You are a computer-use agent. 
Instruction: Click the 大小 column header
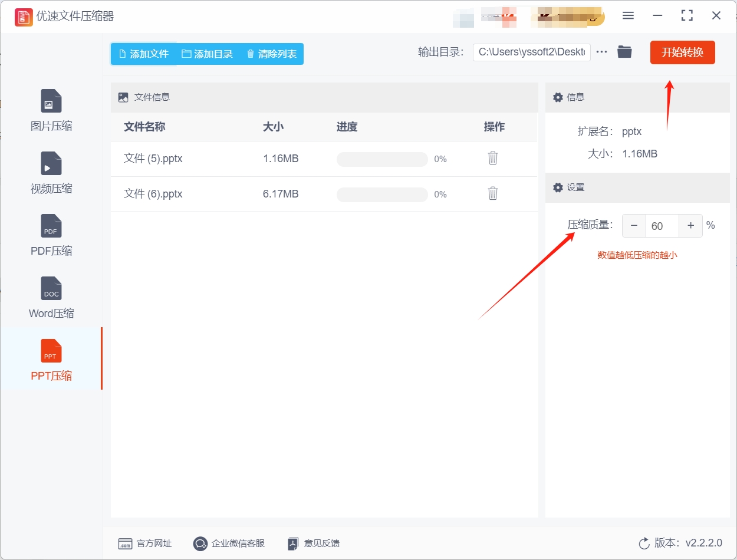(273, 127)
